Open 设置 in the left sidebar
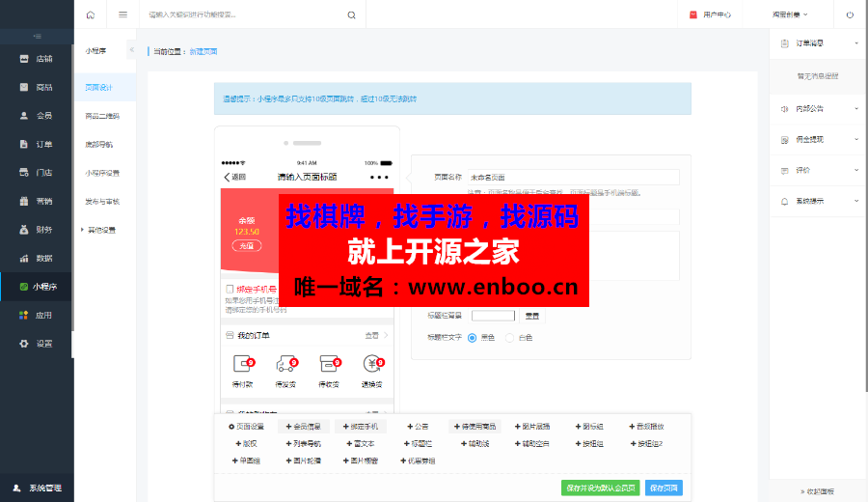 pyautogui.click(x=37, y=344)
